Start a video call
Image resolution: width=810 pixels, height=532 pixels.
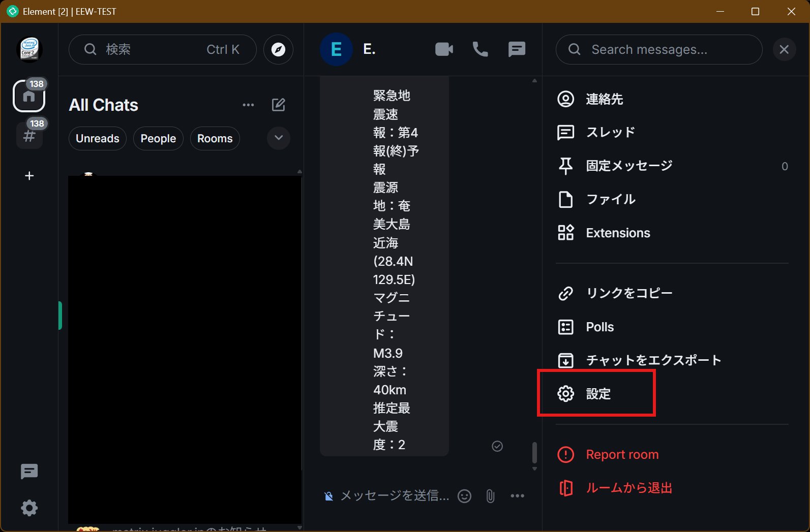tap(444, 49)
